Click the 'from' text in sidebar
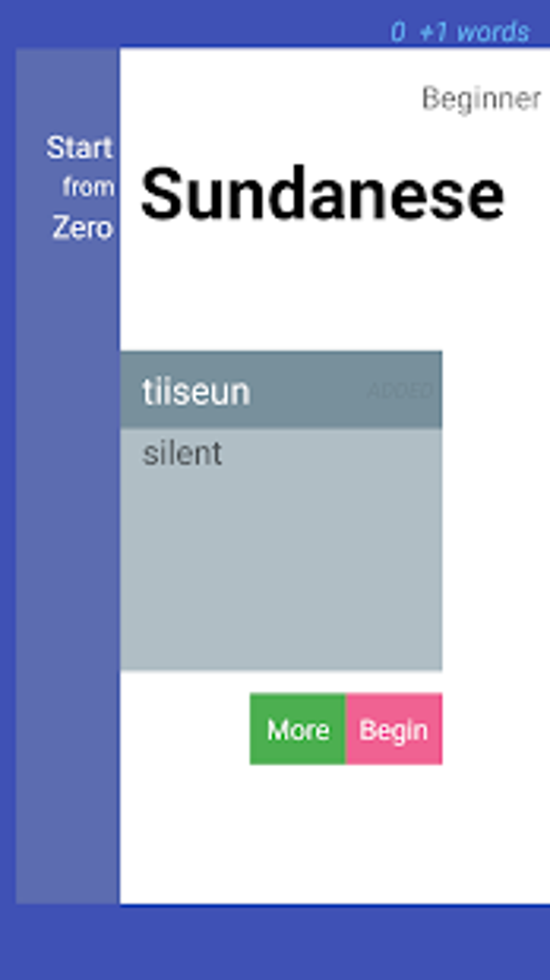 point(88,187)
